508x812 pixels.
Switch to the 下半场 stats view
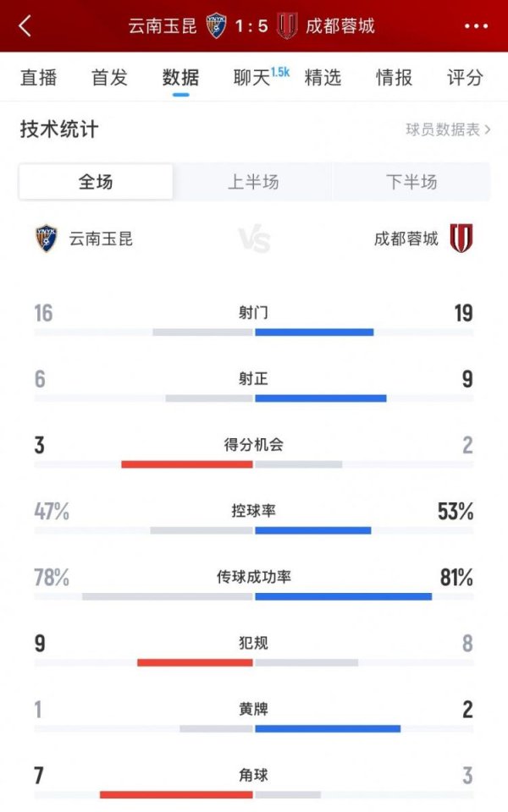tap(412, 180)
